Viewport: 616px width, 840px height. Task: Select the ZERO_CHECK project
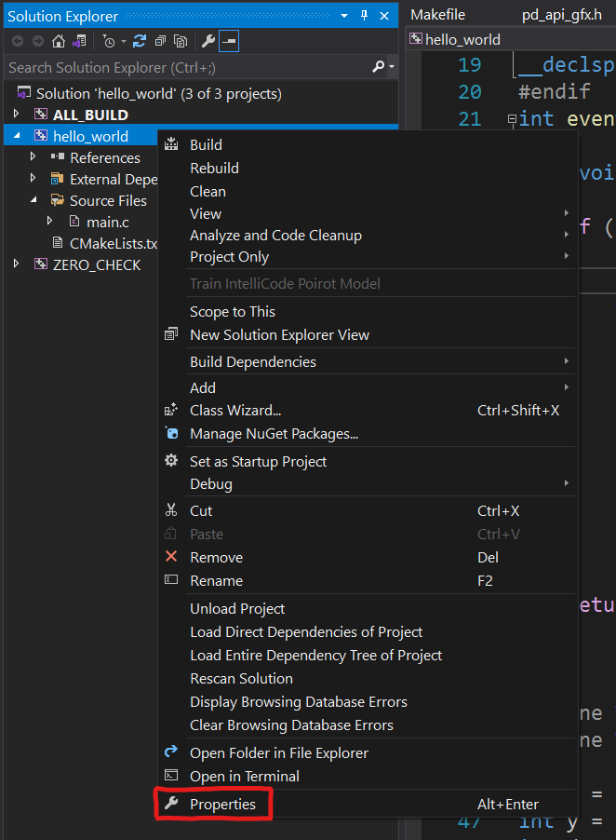coord(97,265)
